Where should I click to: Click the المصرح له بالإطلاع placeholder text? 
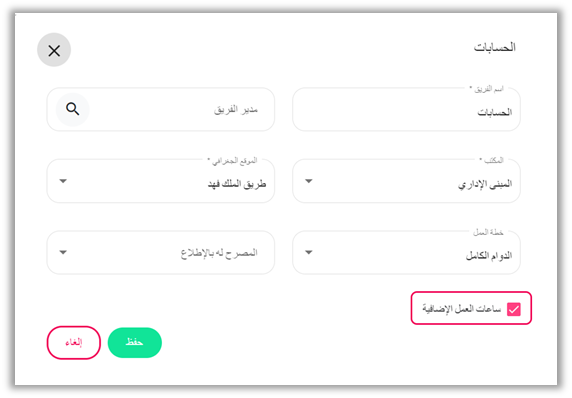click(219, 253)
